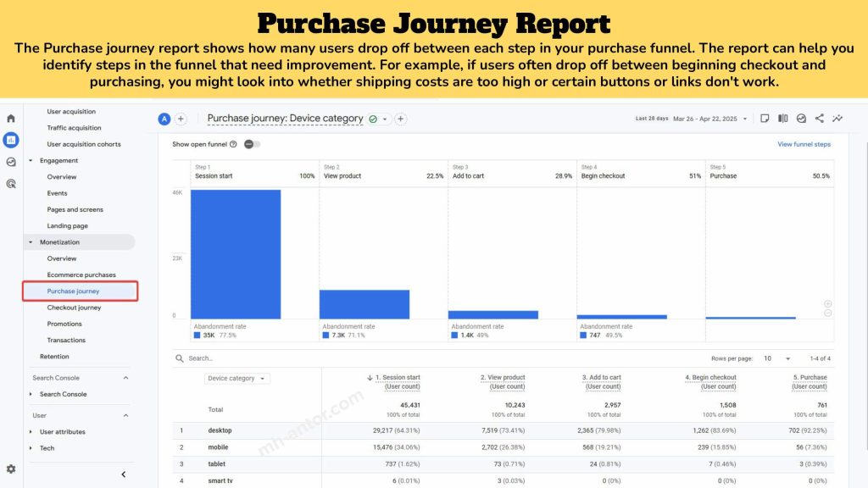Collapse the Monetization section arrow
This screenshot has width=868, height=488.
coord(31,242)
